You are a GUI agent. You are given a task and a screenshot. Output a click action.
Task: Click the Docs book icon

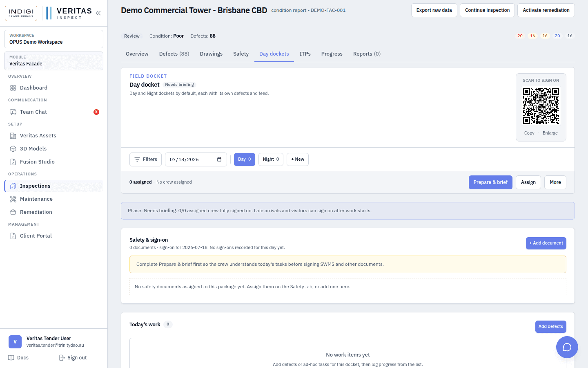tap(11, 358)
